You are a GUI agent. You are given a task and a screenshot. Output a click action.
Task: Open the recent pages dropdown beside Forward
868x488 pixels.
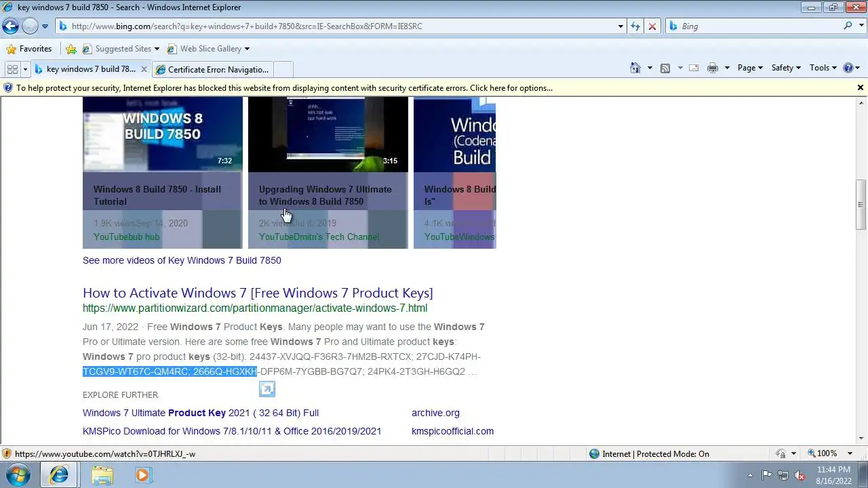point(45,26)
